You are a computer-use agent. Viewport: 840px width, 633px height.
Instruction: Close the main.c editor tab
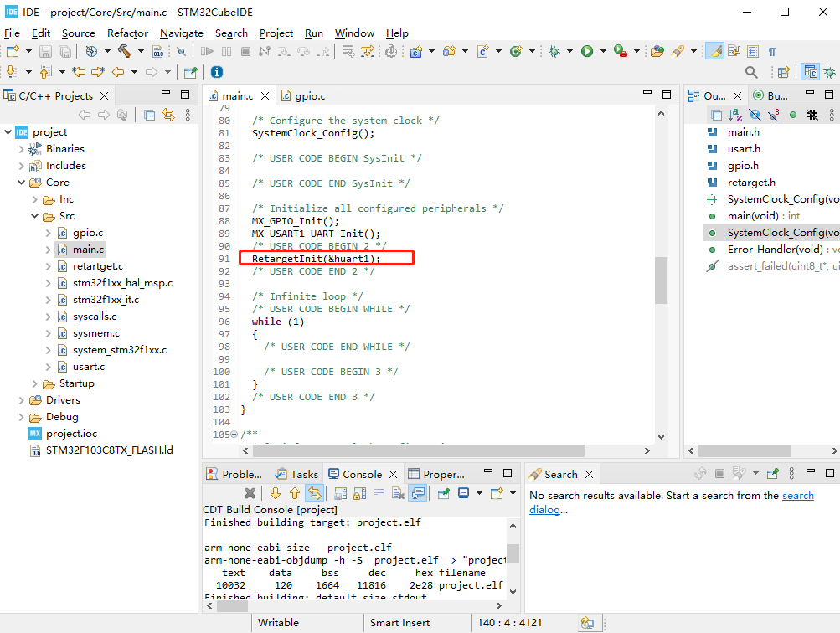pyautogui.click(x=265, y=95)
